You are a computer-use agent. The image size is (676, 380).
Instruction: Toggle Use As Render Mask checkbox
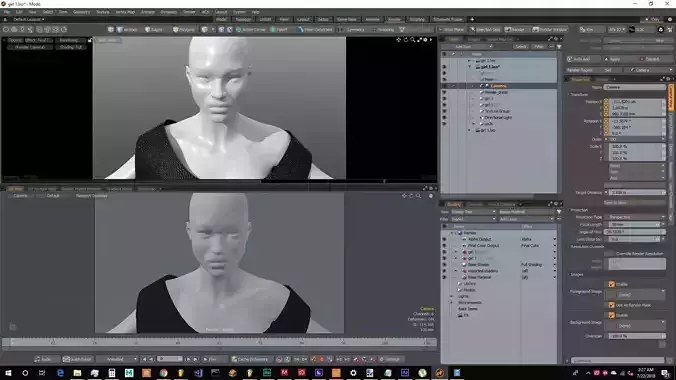coord(611,305)
